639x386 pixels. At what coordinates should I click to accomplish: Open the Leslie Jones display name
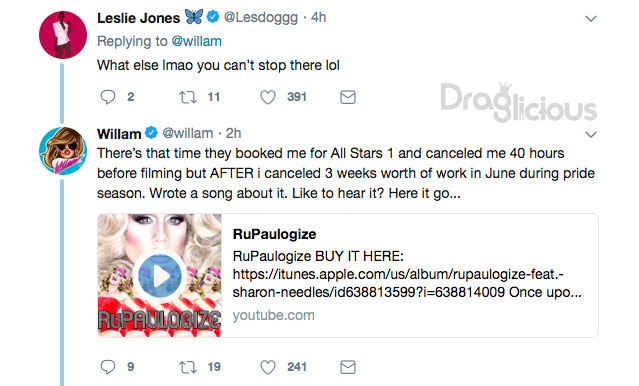[x=139, y=18]
